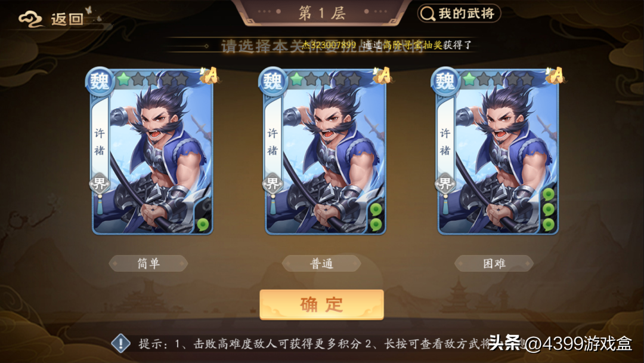Select the 简单 difficulty option
This screenshot has width=644, height=363.
coord(148,263)
